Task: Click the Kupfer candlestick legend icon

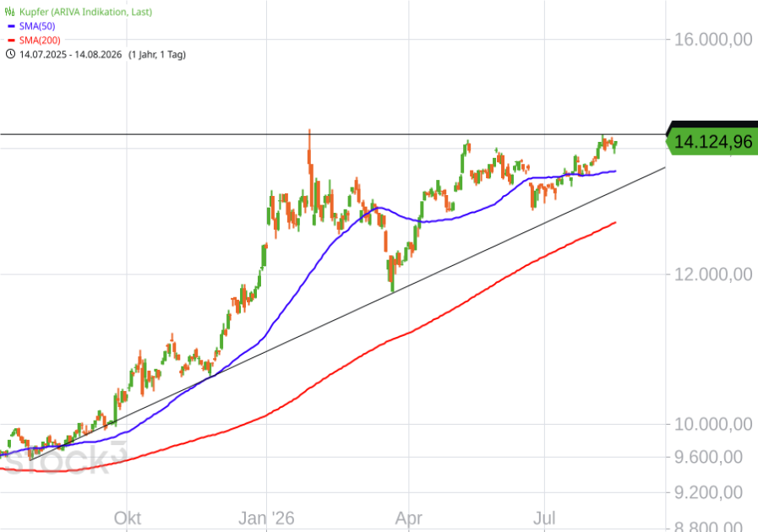Action: (9, 12)
